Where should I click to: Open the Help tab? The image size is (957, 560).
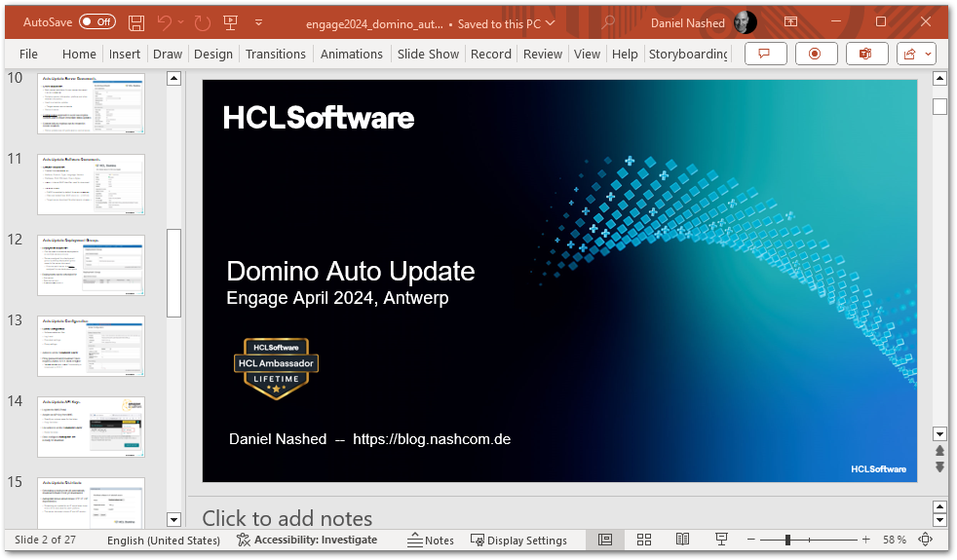(625, 54)
